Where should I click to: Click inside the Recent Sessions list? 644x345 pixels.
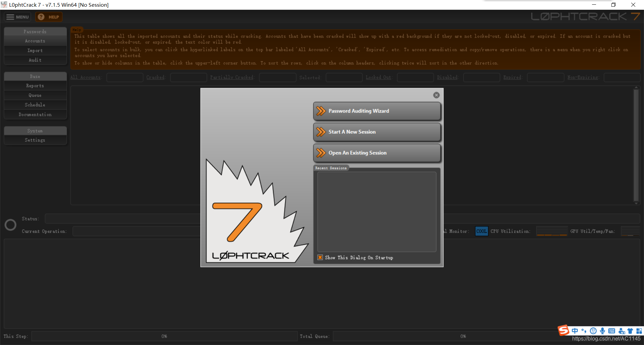pyautogui.click(x=377, y=212)
